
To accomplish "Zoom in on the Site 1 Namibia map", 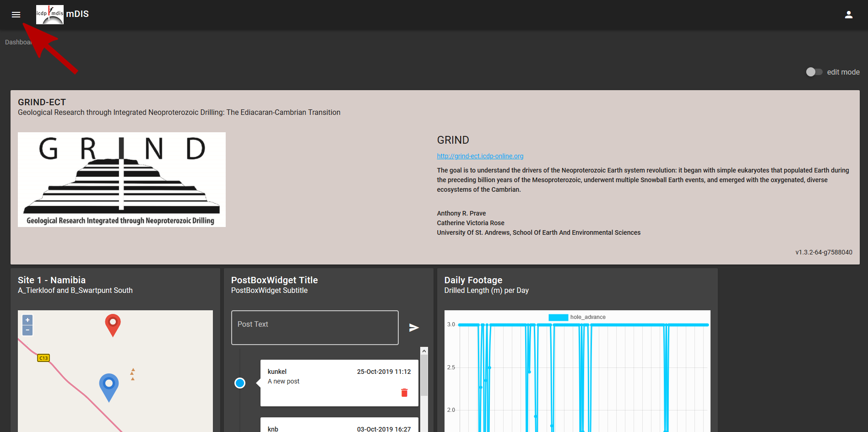I will (27, 319).
